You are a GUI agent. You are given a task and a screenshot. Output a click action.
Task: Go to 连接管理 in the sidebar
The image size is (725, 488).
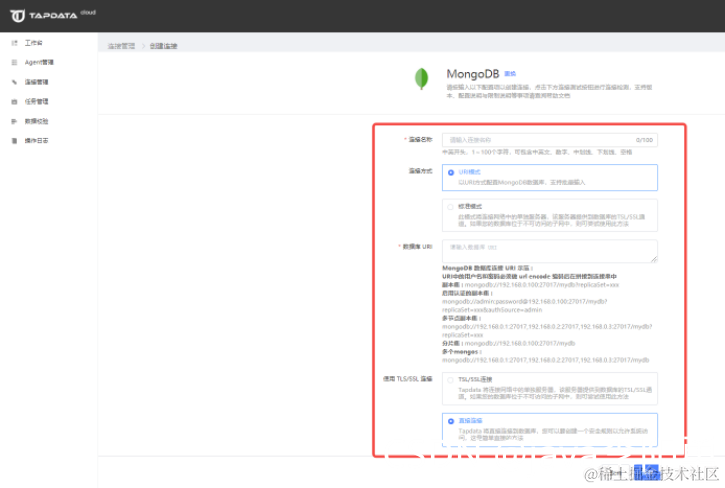(x=37, y=82)
